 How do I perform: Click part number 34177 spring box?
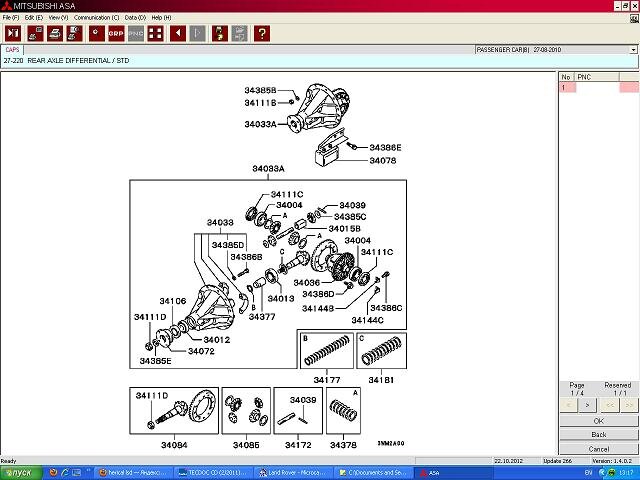point(326,354)
